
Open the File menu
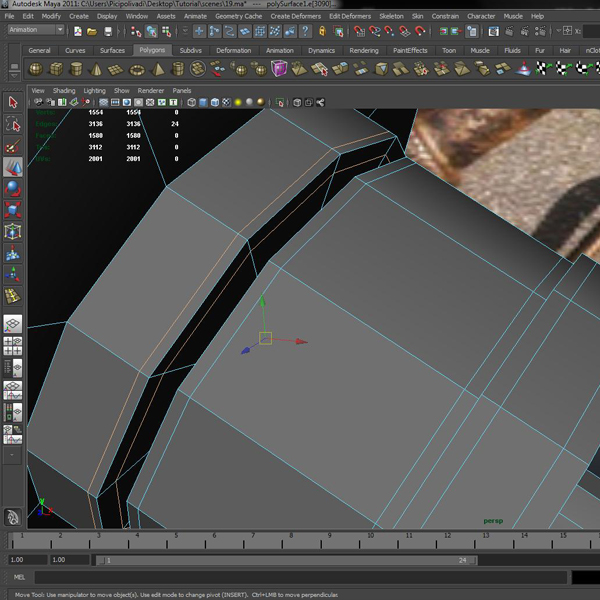(9, 16)
